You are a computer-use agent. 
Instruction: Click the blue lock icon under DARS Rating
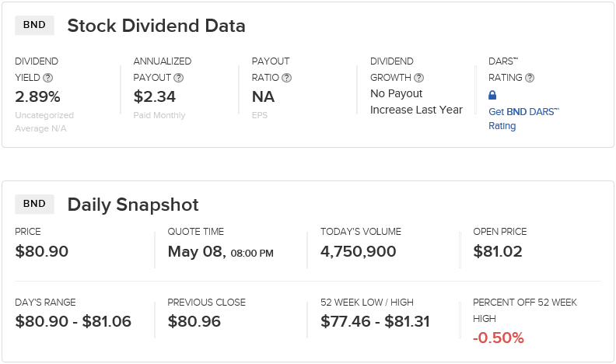pyautogui.click(x=492, y=95)
